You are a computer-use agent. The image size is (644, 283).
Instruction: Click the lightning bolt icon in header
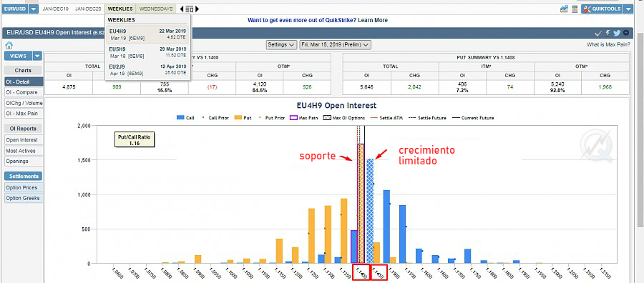(608, 33)
